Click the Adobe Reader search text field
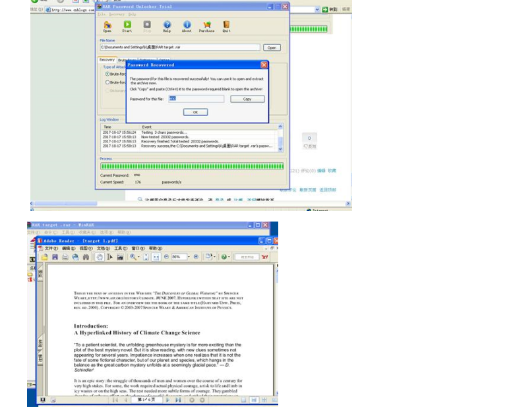Image resolution: width=511 pixels, height=420 pixels. click(x=247, y=256)
